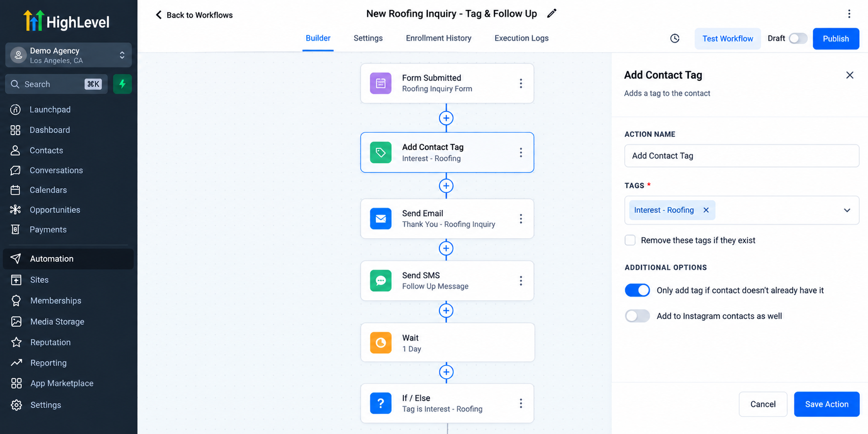Expand the Tags dropdown arrow

(x=847, y=210)
